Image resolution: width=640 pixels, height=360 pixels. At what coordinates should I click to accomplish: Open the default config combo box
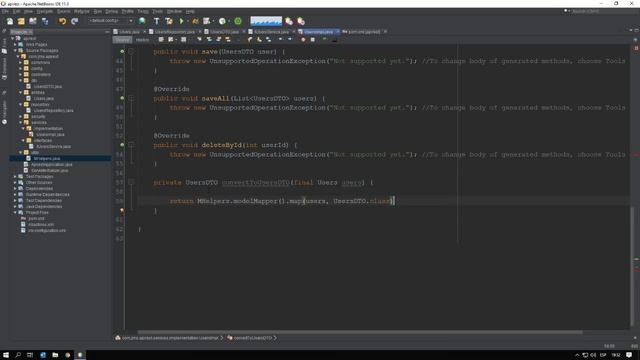111,20
